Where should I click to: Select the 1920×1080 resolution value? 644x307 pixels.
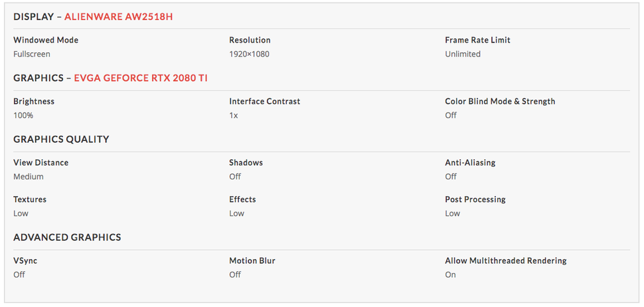coord(249,54)
